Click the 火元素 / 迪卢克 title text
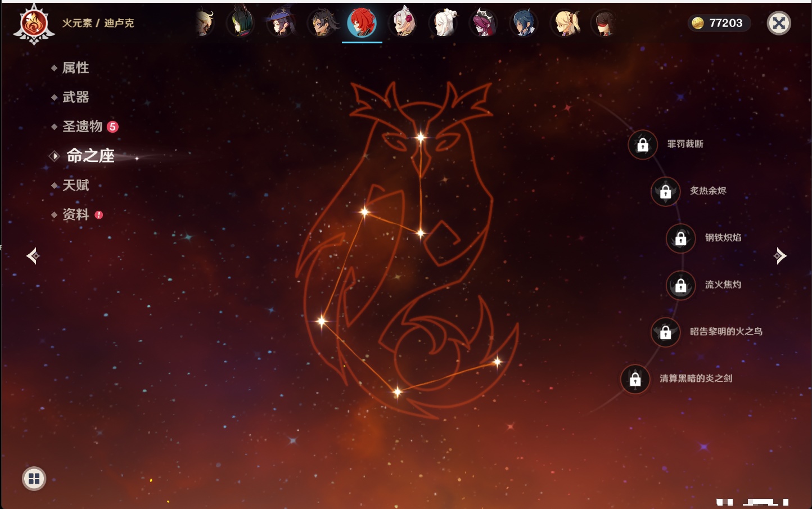Screen dimensions: 812x509 pos(98,23)
